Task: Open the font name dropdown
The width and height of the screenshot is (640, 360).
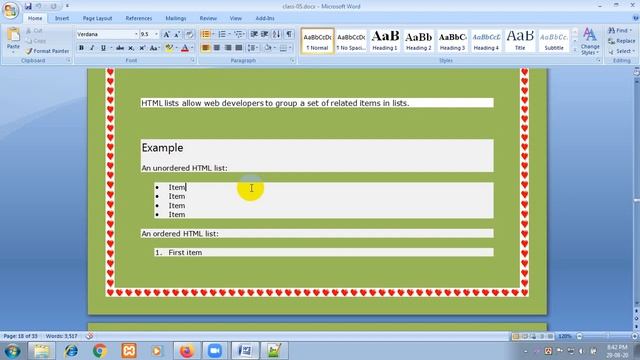Action: pyautogui.click(x=136, y=34)
